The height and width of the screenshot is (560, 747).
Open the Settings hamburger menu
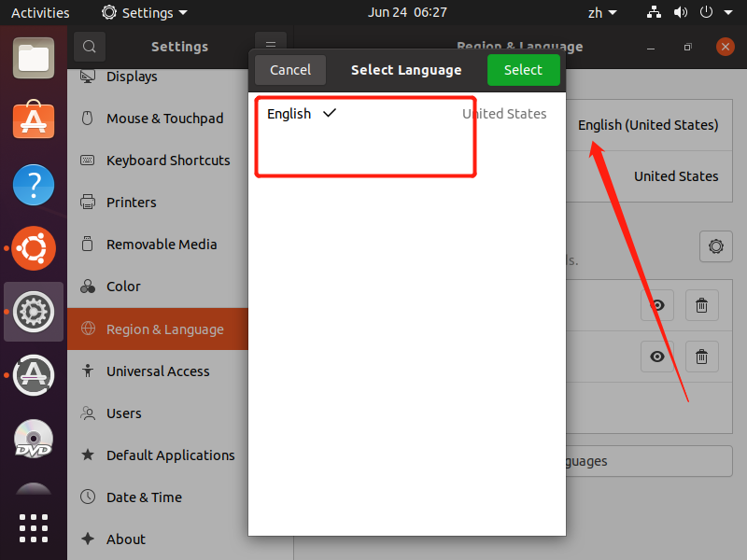tap(271, 47)
